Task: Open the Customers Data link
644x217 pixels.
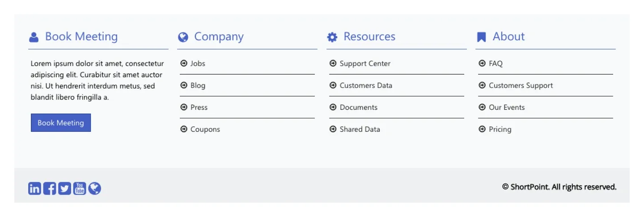Action: coord(366,85)
